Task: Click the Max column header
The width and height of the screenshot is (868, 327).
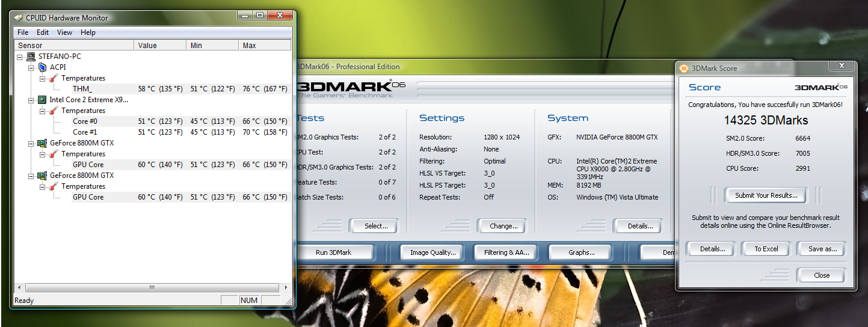Action: [265, 45]
